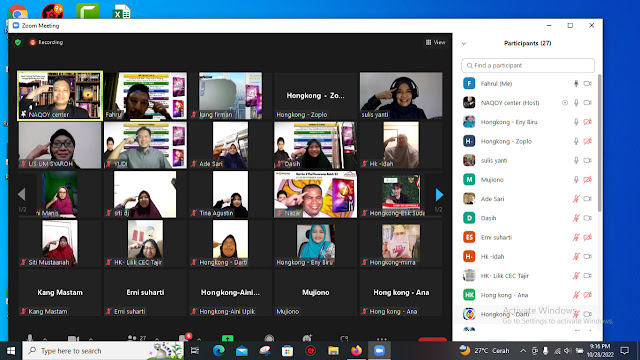Open the Windows Start menu

tap(11, 351)
